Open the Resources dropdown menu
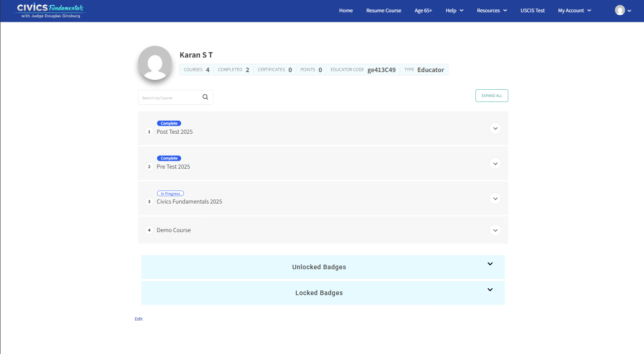 (491, 10)
